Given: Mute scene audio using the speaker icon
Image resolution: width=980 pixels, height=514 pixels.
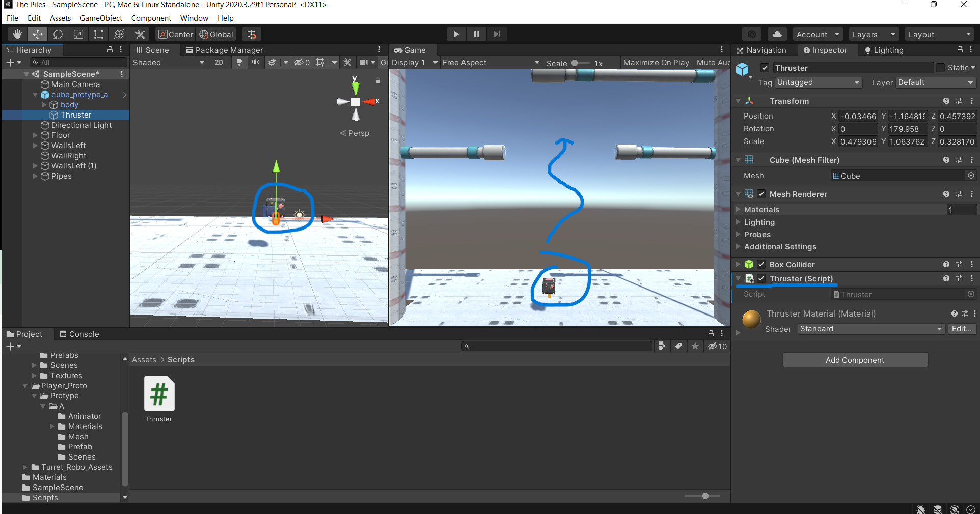Looking at the screenshot, I should coord(256,62).
